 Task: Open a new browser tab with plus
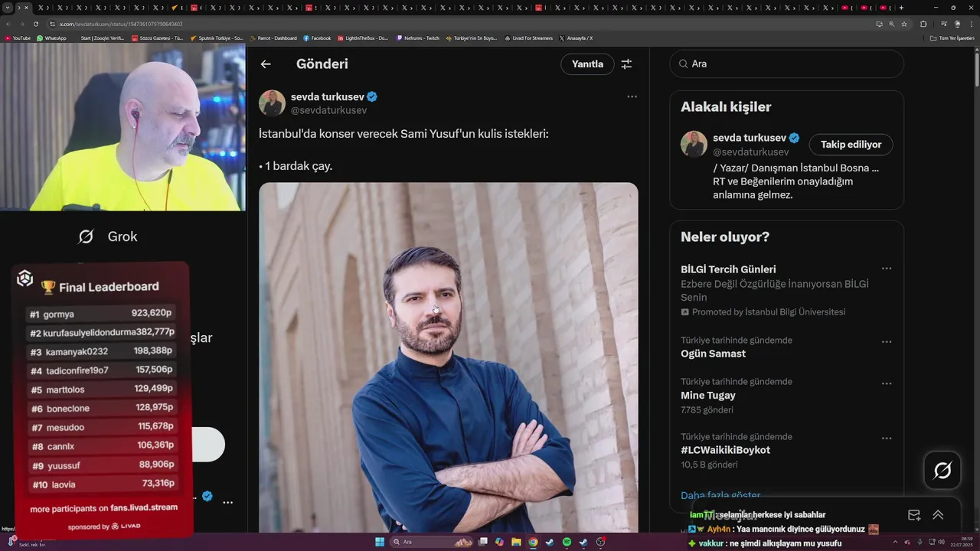click(901, 8)
